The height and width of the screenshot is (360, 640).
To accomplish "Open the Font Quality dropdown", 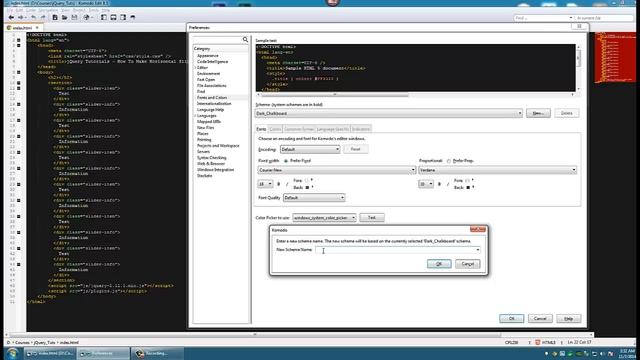I will 314,198.
